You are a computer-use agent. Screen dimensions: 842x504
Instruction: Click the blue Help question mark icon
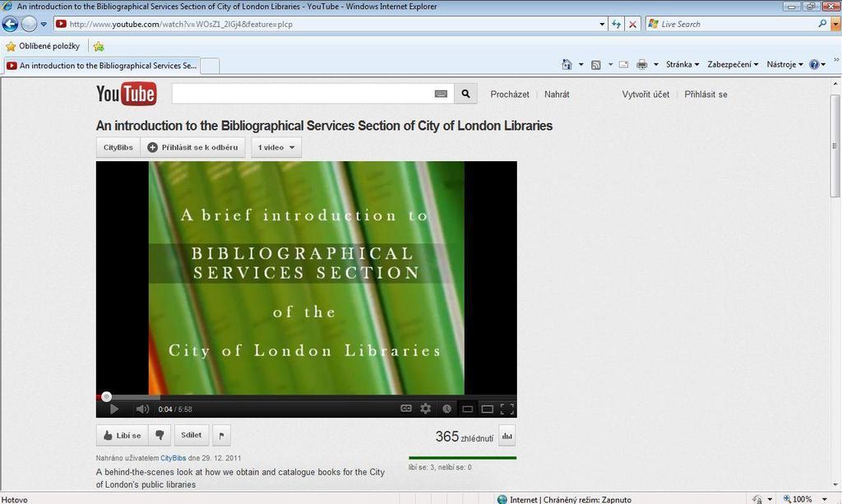[814, 64]
